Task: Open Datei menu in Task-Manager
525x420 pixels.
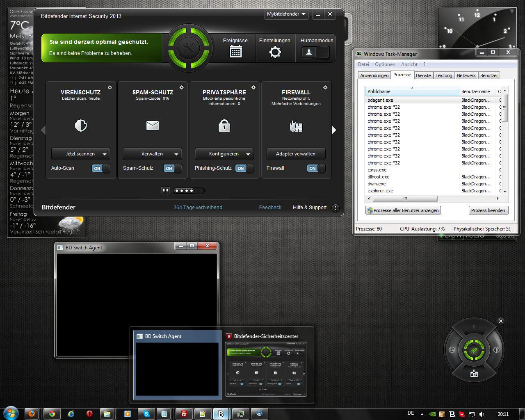Action: click(363, 64)
